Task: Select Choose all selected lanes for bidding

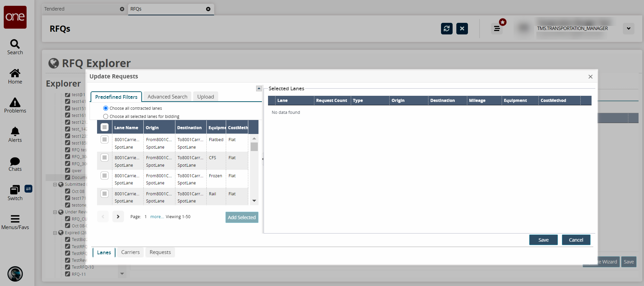Action: pos(106,116)
